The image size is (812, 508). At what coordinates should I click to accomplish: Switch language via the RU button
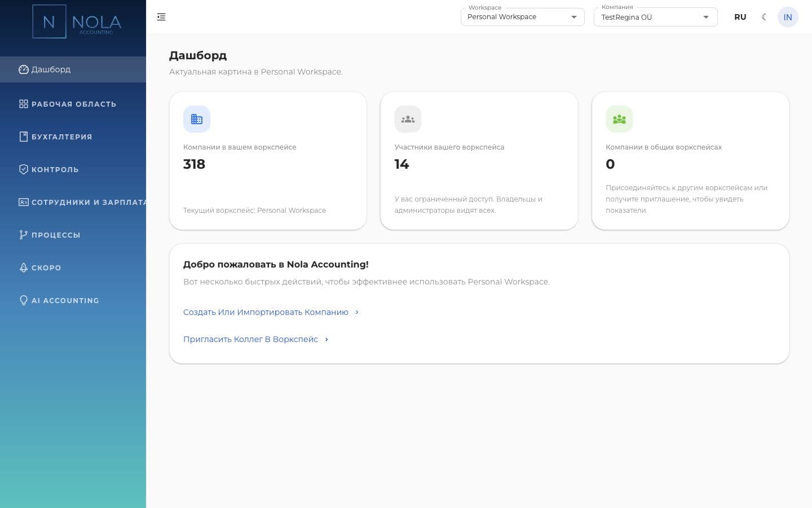(x=740, y=17)
